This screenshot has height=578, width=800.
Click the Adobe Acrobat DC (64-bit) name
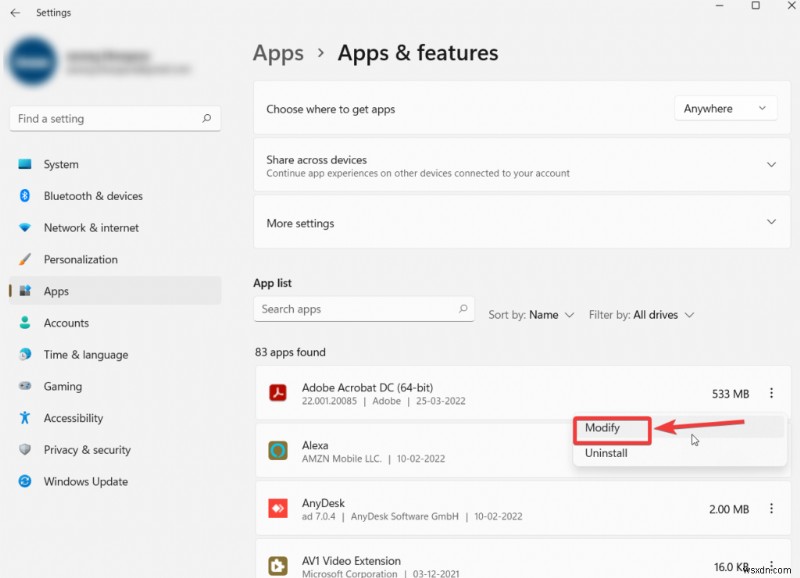[x=367, y=387]
